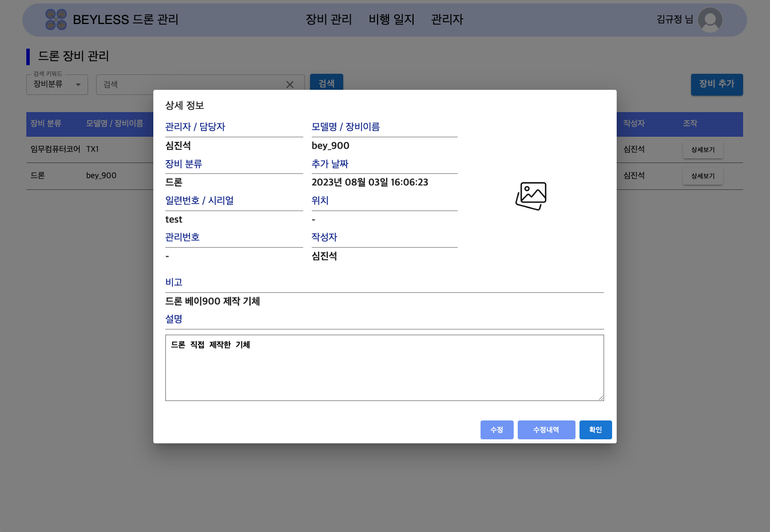Click the image placeholder icon in dialog
Screen dimensions: 770x532
coord(531,196)
